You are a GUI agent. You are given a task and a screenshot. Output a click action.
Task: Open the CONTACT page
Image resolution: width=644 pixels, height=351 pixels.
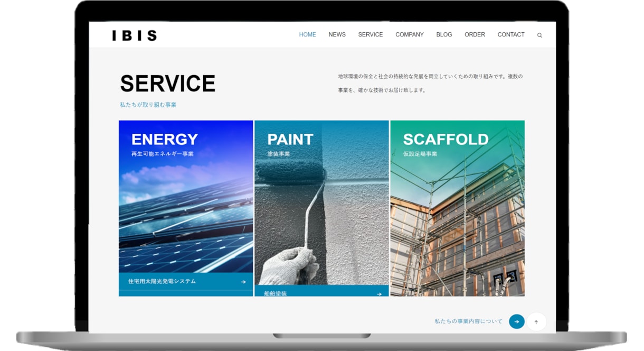[511, 35]
